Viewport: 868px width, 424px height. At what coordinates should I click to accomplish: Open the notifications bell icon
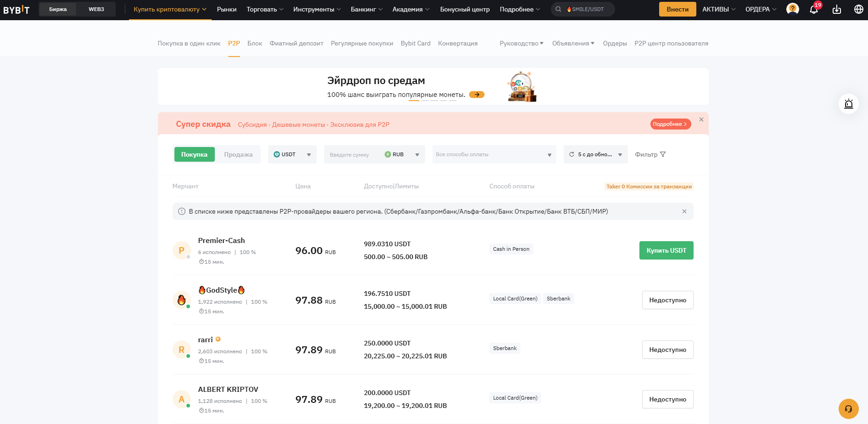[814, 9]
